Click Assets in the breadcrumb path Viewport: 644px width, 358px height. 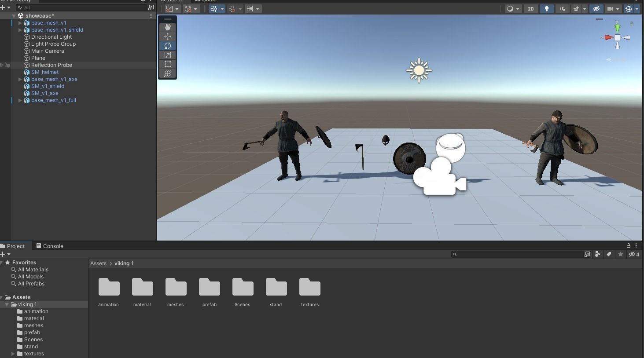[x=98, y=263]
